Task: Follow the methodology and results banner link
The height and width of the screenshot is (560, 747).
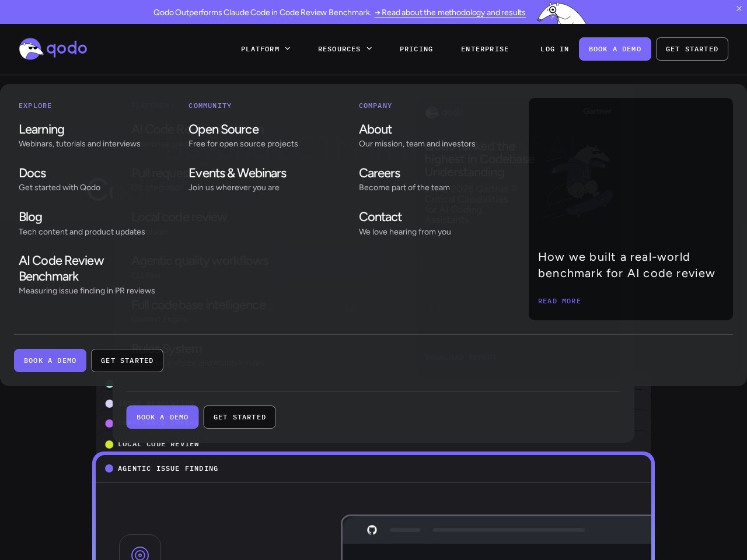Action: [x=450, y=12]
